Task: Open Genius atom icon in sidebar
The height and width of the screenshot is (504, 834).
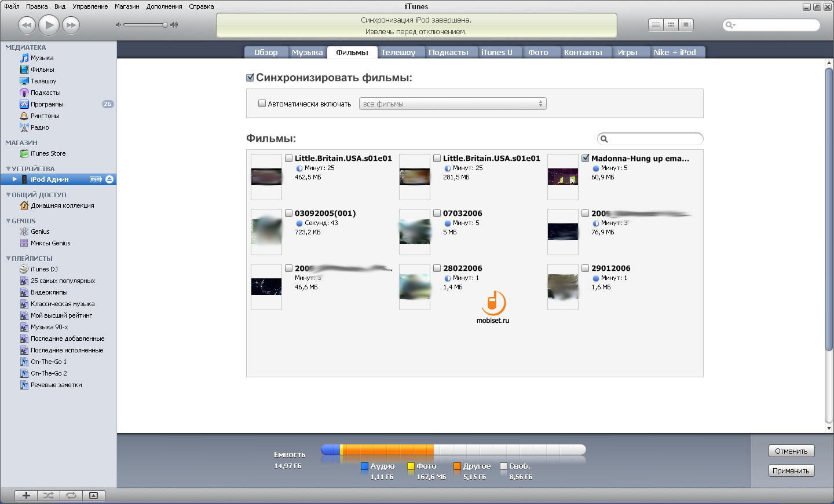Action: (24, 231)
